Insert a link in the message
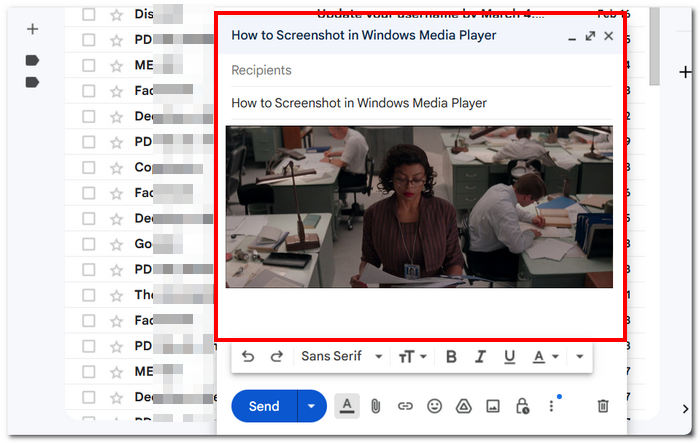This screenshot has width=700, height=443. coord(405,406)
